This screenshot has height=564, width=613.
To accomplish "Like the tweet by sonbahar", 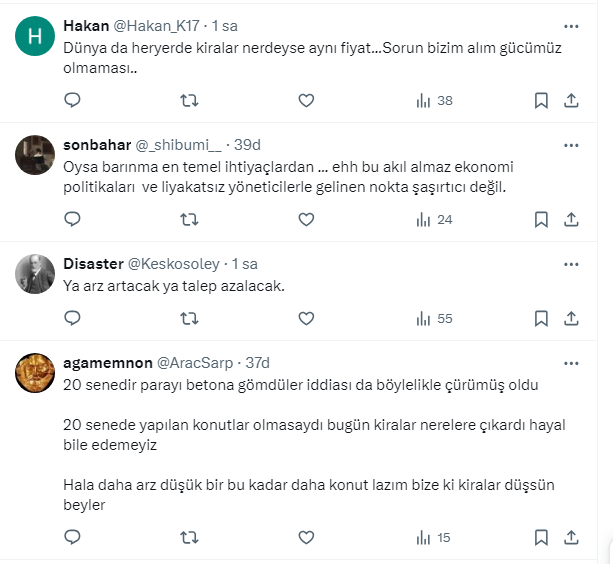I will click(x=306, y=219).
